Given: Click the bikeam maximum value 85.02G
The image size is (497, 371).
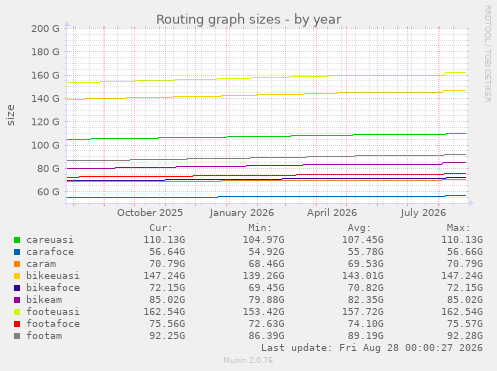Looking at the screenshot, I should click(465, 300).
